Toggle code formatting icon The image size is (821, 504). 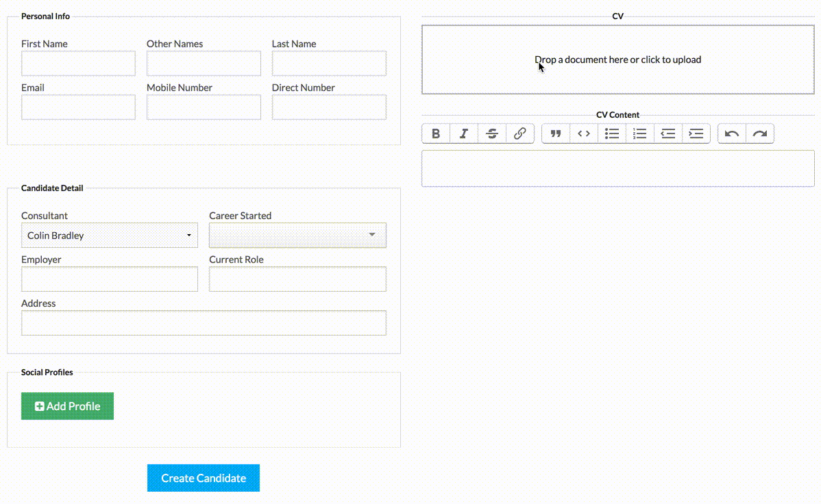coord(584,134)
